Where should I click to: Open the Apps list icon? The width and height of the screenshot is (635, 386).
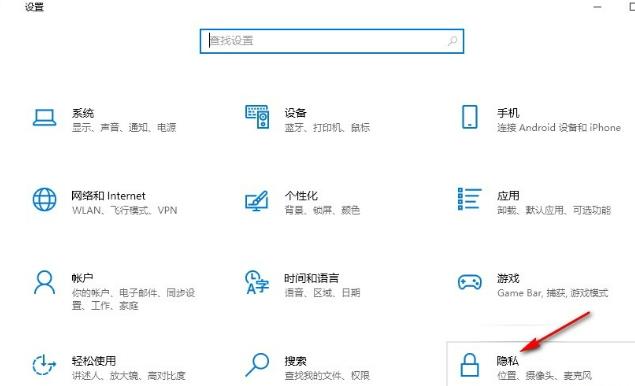click(469, 199)
